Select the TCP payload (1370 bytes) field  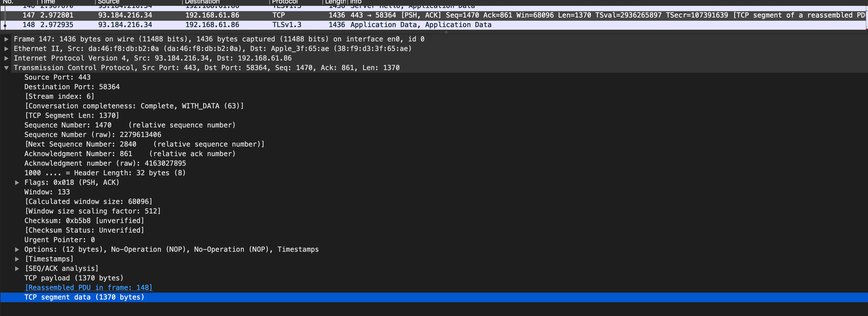tap(74, 278)
